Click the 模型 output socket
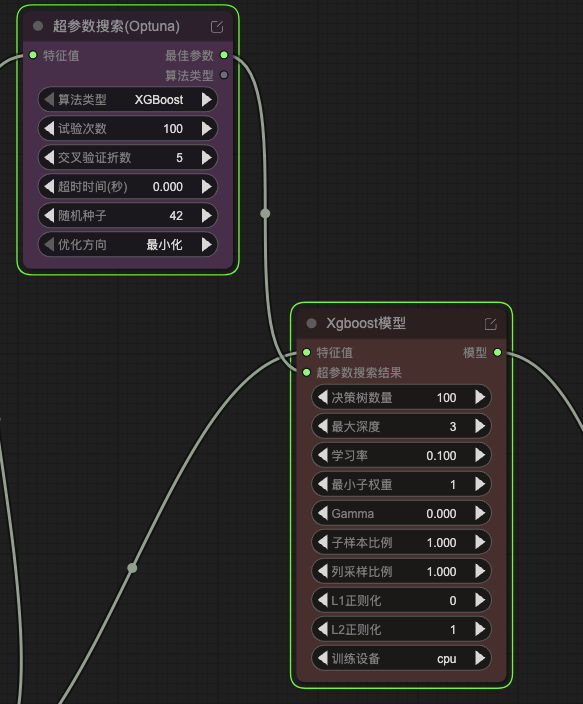Viewport: 583px width, 704px height. [497, 352]
